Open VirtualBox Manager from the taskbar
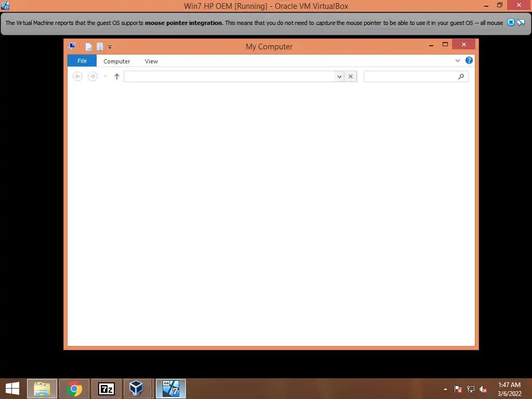Image resolution: width=532 pixels, height=399 pixels. pos(137,389)
